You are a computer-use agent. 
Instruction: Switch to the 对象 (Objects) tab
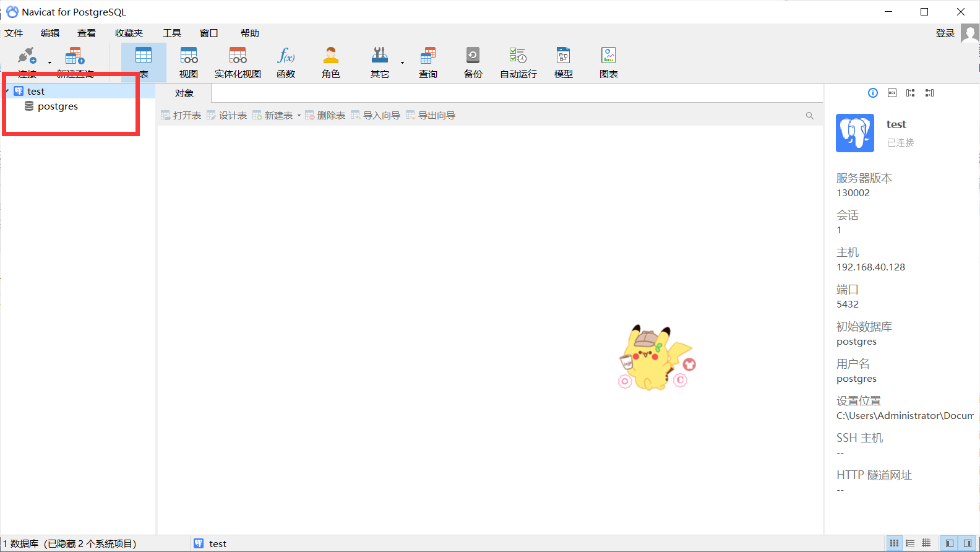click(184, 93)
